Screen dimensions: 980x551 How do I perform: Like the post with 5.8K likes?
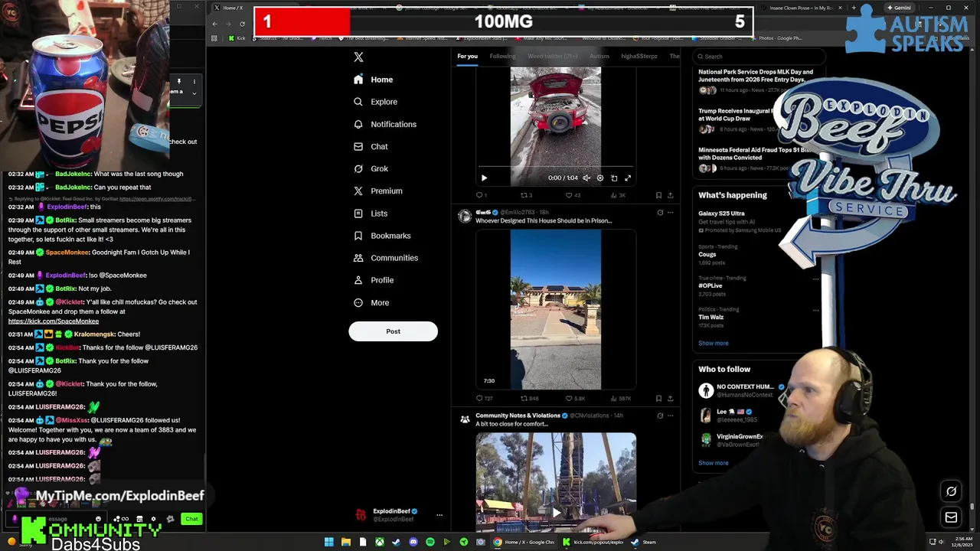575,398
